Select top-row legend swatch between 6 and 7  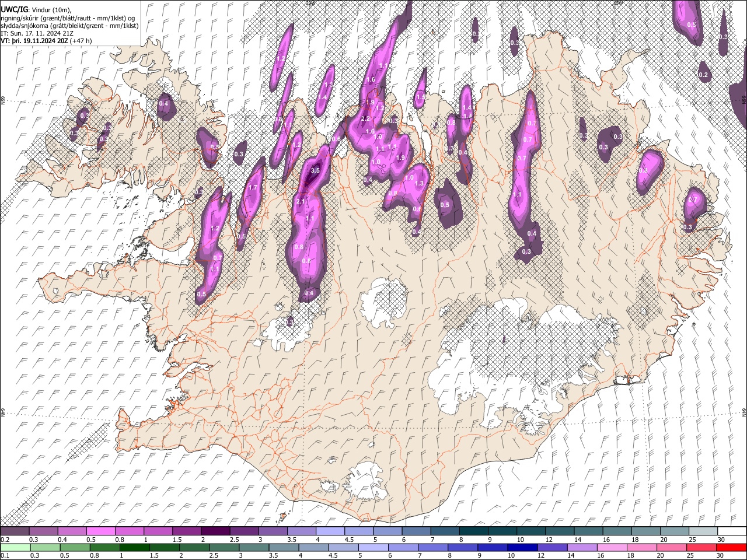[x=416, y=531]
